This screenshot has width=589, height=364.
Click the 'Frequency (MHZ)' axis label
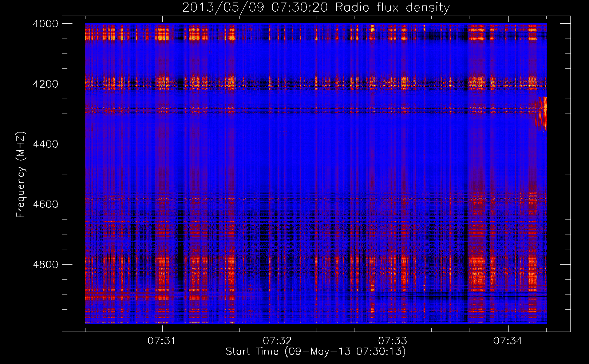tap(21, 175)
